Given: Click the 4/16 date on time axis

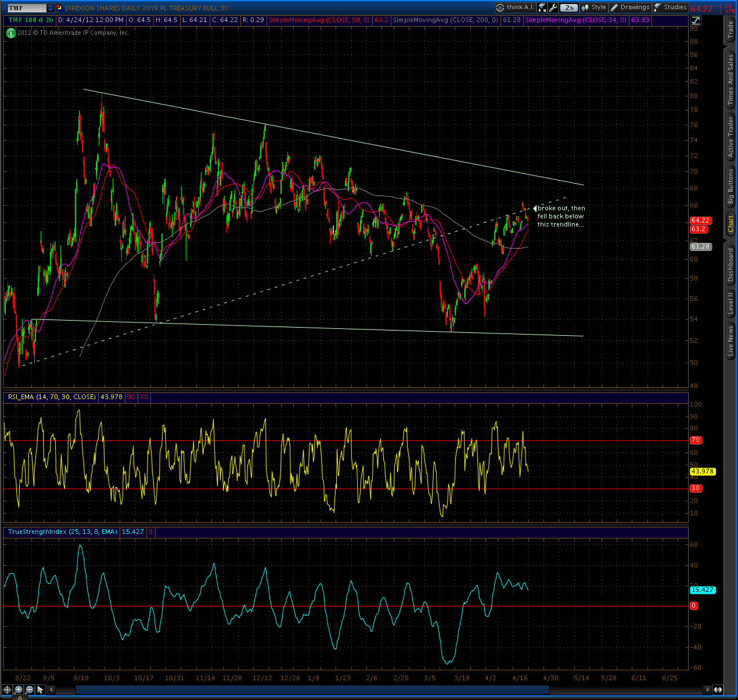Looking at the screenshot, I should tap(520, 678).
